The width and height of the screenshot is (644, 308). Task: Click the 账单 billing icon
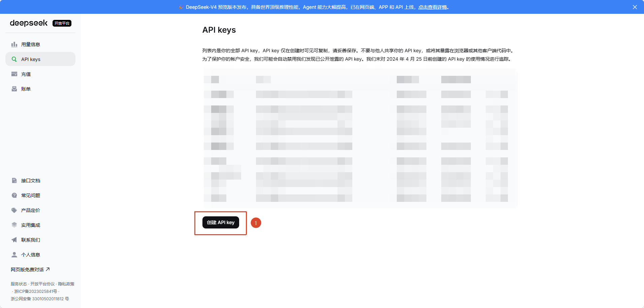[x=14, y=89]
